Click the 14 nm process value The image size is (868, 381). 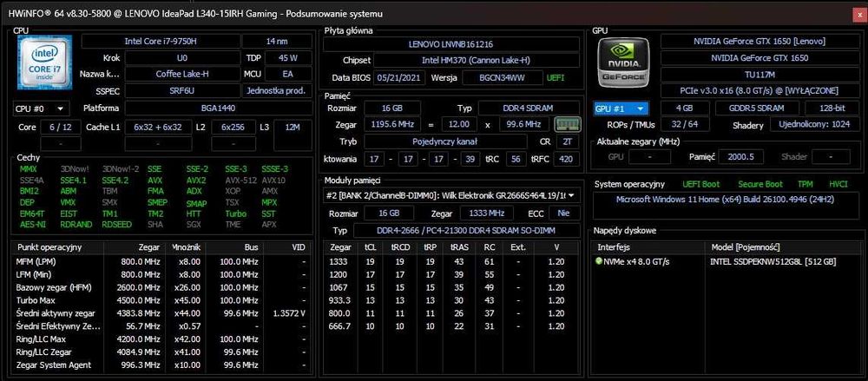coord(278,42)
